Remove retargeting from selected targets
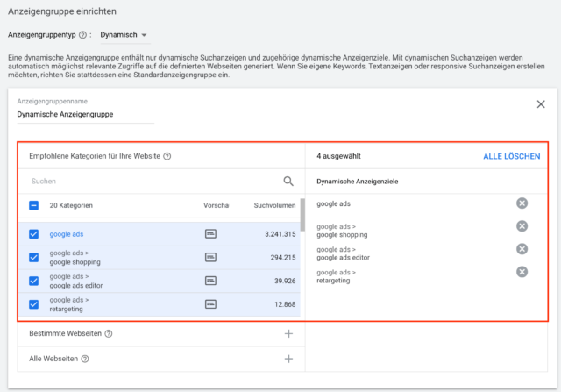This screenshot has width=561, height=392. click(x=522, y=272)
